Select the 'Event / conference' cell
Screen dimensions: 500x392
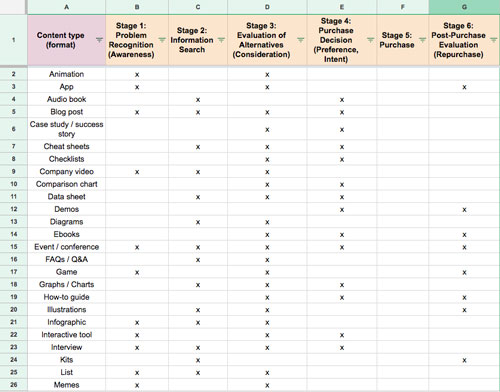[66, 247]
